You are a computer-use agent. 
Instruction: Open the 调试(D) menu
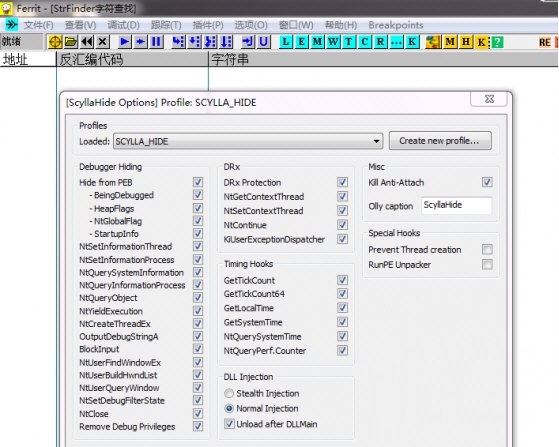[x=123, y=25]
